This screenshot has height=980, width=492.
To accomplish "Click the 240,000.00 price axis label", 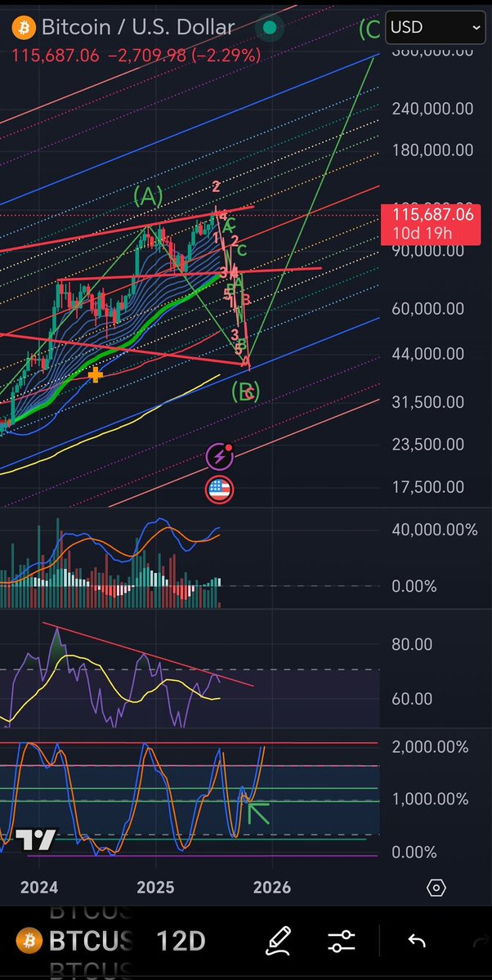I will [432, 109].
